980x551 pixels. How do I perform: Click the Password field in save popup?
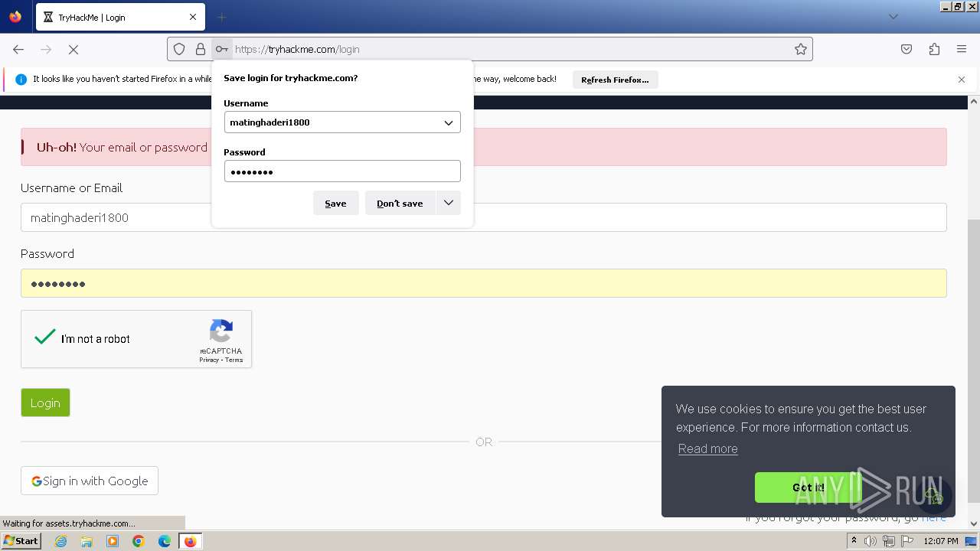coord(342,171)
